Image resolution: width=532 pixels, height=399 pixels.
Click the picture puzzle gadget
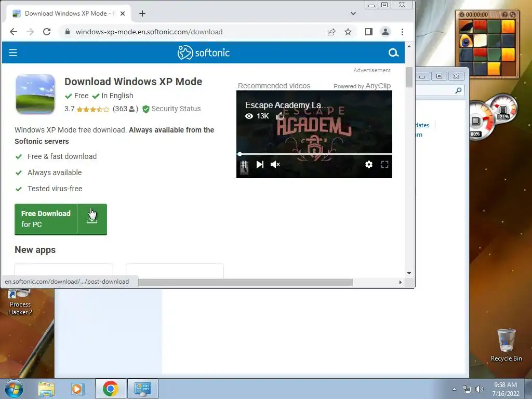click(487, 45)
